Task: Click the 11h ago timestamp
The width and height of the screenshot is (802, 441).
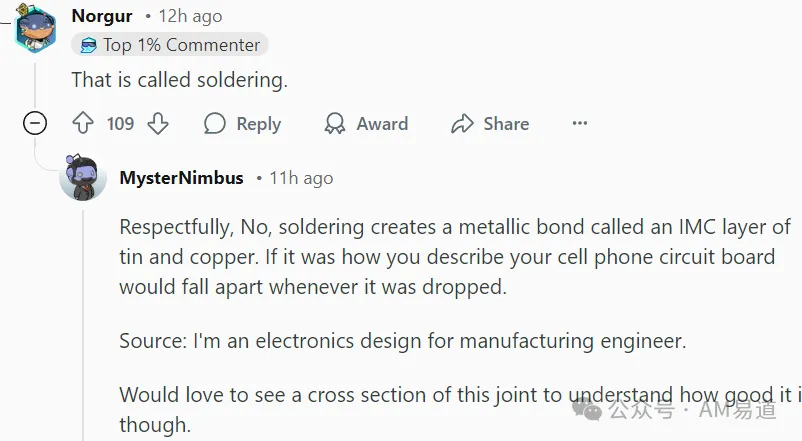Action: tap(301, 178)
